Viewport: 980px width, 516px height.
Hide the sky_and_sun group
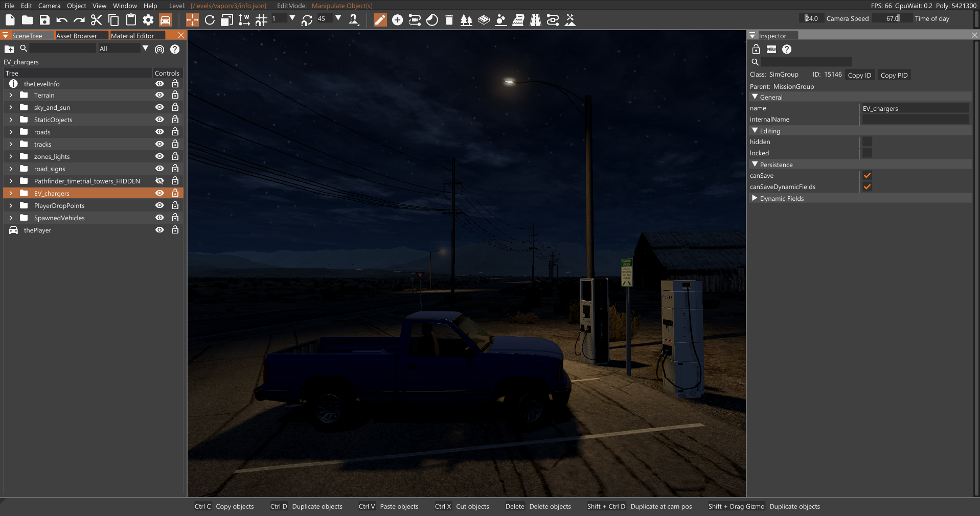pyautogui.click(x=159, y=107)
